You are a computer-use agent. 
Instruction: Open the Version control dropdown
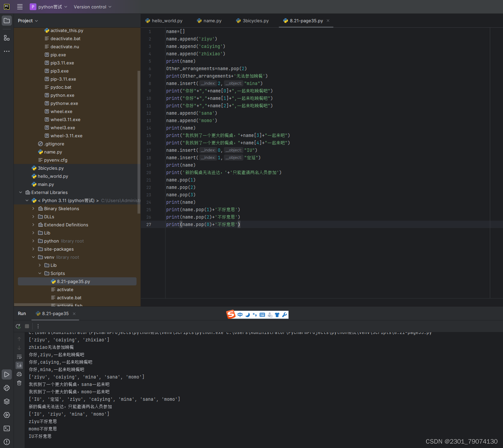[x=92, y=7]
